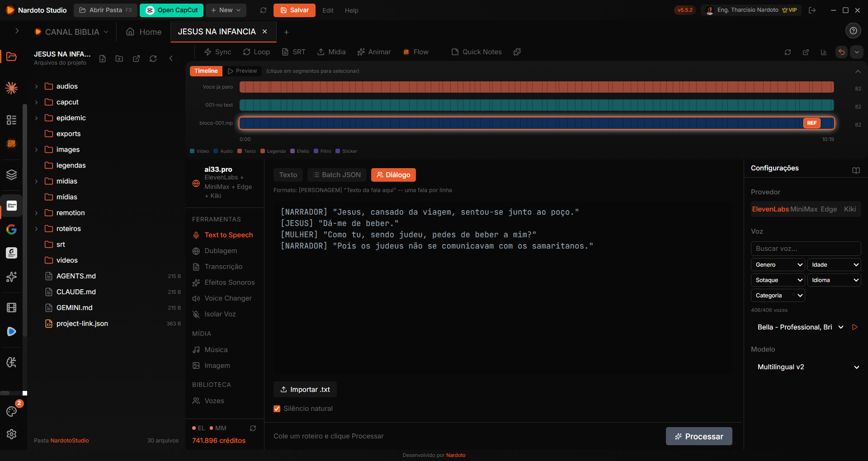Viewport: 868px width, 461px height.
Task: Expand the roteiros folder
Action: (x=37, y=228)
